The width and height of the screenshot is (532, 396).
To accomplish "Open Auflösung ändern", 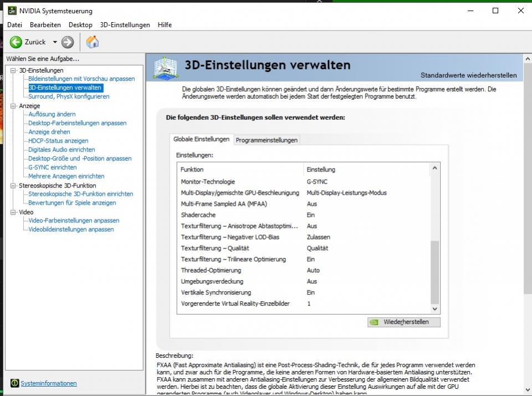I will pyautogui.click(x=52, y=114).
